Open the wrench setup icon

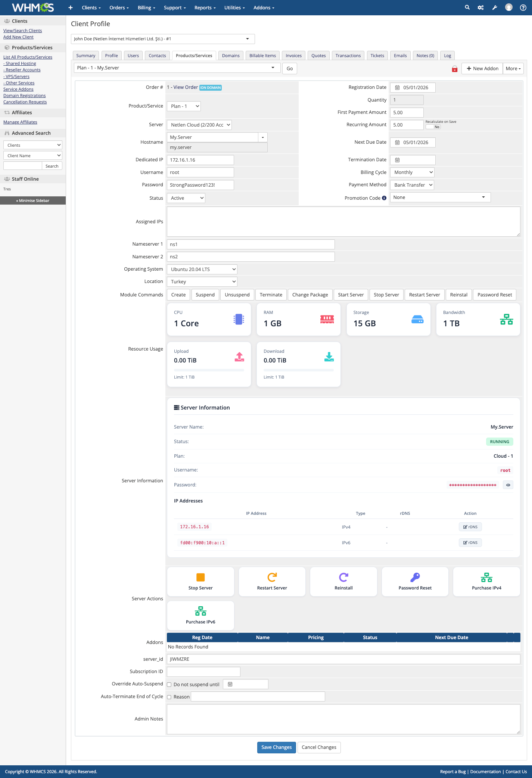[x=495, y=7]
